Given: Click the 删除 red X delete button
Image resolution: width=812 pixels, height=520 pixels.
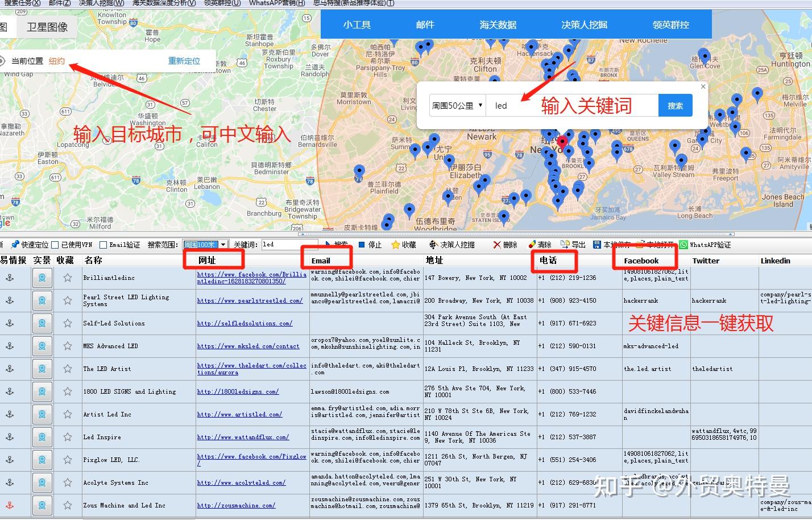Looking at the screenshot, I should (505, 245).
